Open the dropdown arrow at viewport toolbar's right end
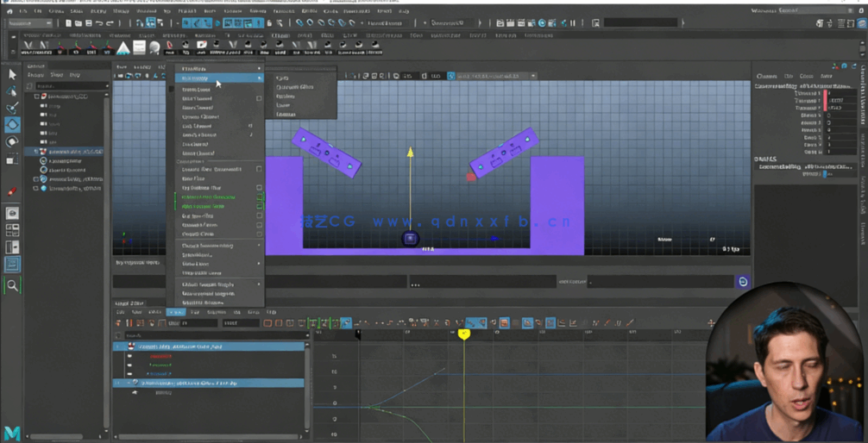The image size is (868, 443). (x=533, y=76)
